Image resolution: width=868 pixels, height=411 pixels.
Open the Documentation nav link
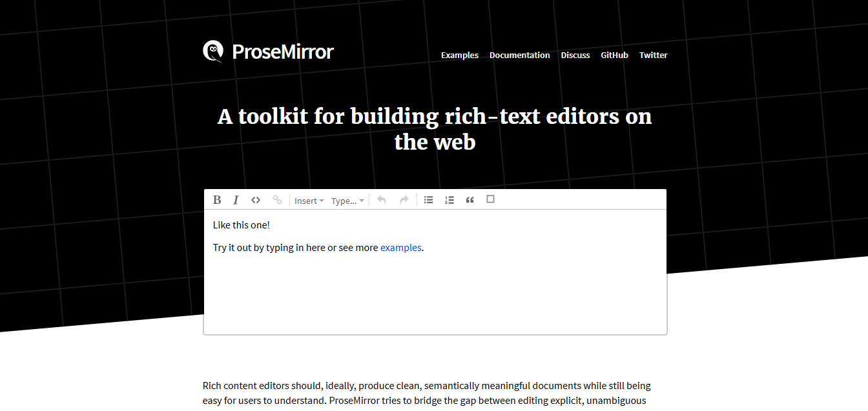click(x=520, y=55)
